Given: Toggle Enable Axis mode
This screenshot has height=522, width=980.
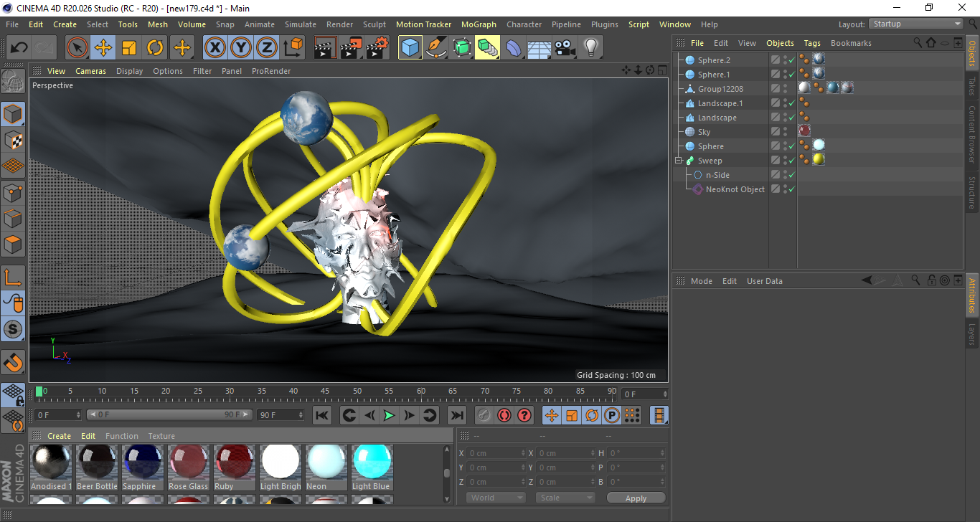Looking at the screenshot, I should [x=14, y=277].
